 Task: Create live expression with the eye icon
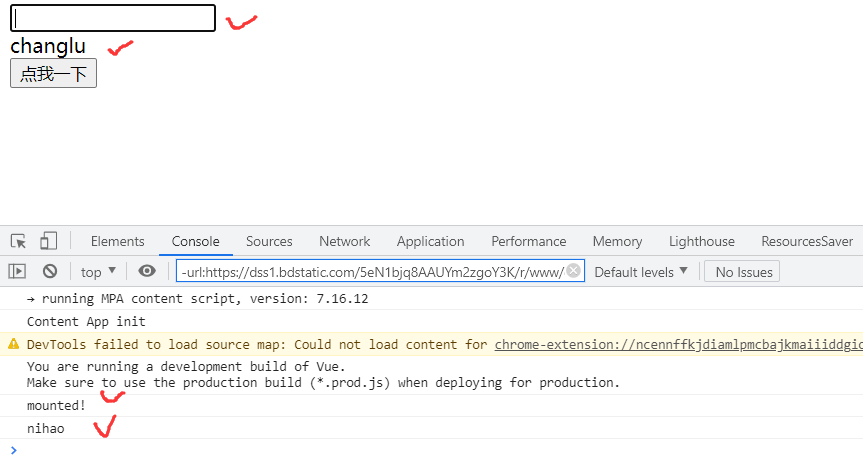(147, 271)
